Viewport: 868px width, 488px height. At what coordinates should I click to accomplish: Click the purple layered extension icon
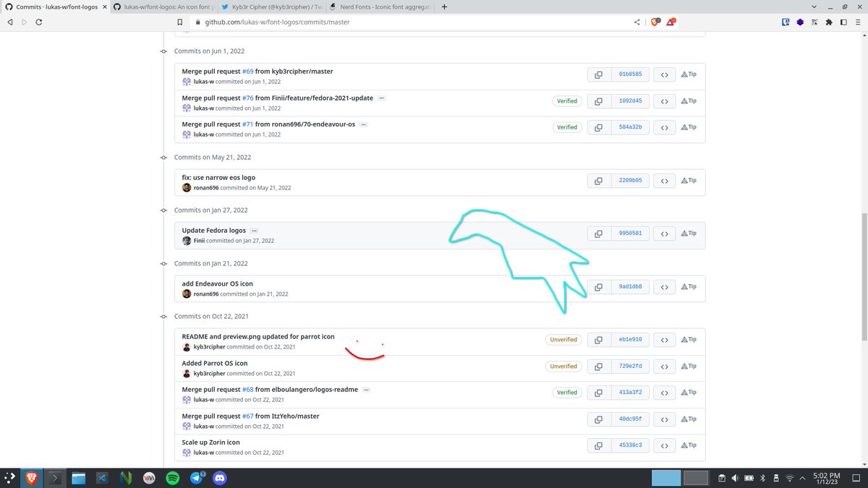[x=800, y=22]
